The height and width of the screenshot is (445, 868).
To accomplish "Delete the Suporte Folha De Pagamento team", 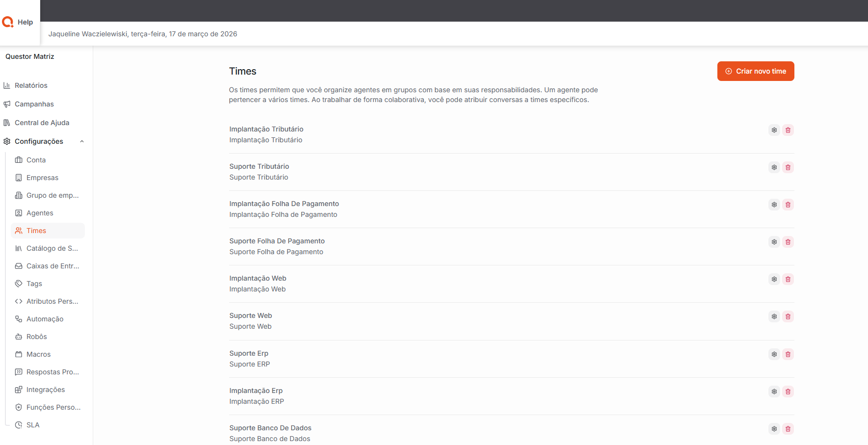I will [788, 242].
